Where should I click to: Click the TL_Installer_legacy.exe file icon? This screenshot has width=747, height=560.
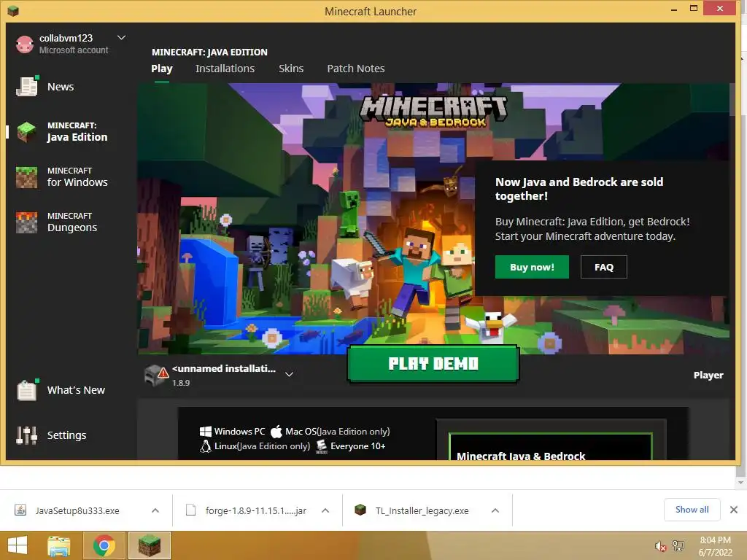360,510
